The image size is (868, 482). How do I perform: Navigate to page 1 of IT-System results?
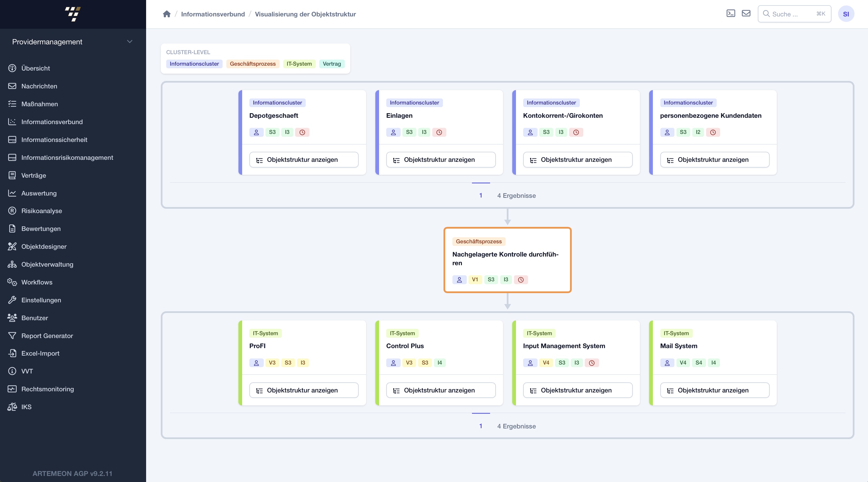(x=480, y=426)
